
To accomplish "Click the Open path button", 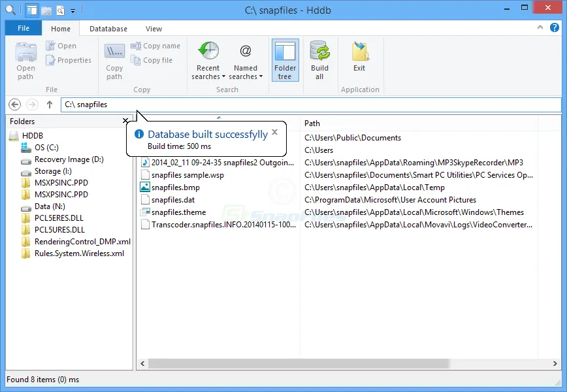I will (25, 61).
